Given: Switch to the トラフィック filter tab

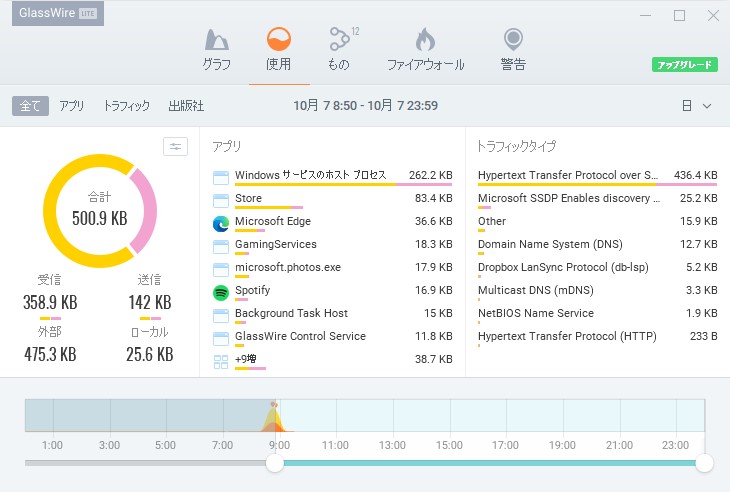Looking at the screenshot, I should point(127,106).
